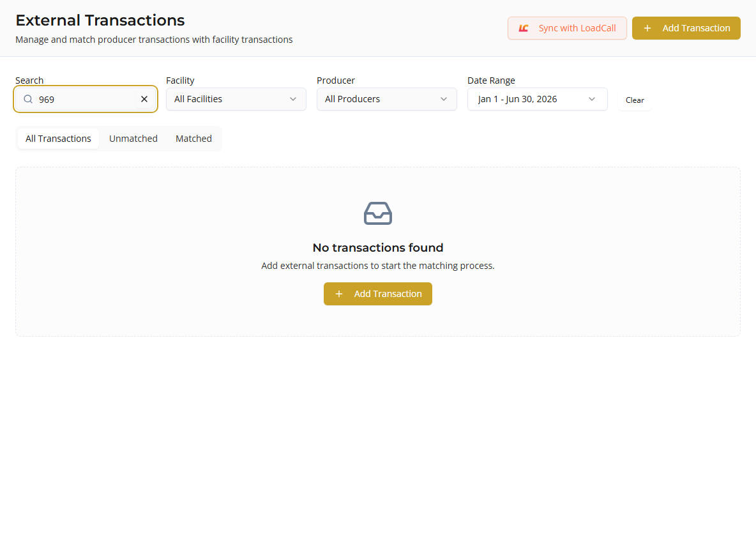Open the All Facilities dropdown
Image resolution: width=756 pixels, height=534 pixels.
pyautogui.click(x=236, y=99)
